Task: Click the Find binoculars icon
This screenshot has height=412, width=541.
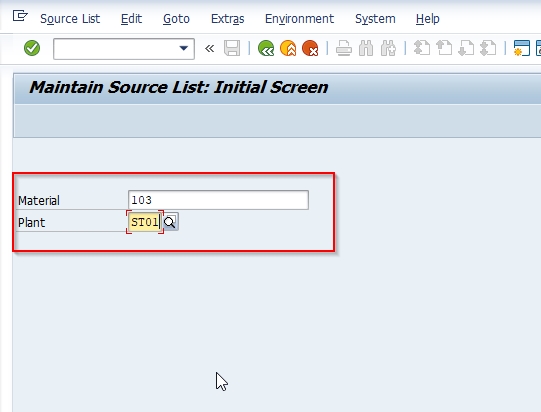Action: pyautogui.click(x=366, y=48)
